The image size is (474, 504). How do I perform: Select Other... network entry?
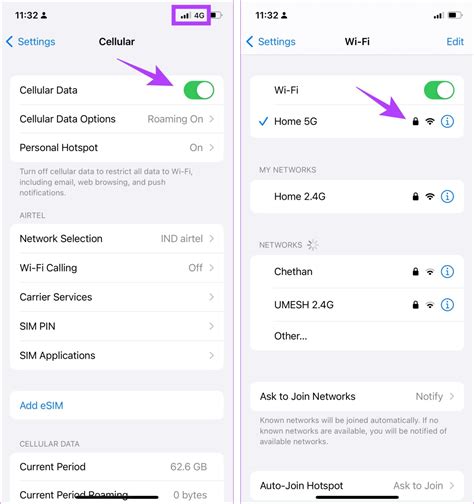click(357, 336)
